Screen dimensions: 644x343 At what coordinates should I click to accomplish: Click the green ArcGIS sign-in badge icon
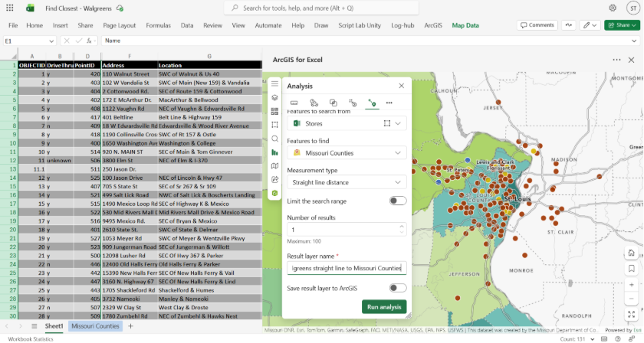coord(274,193)
